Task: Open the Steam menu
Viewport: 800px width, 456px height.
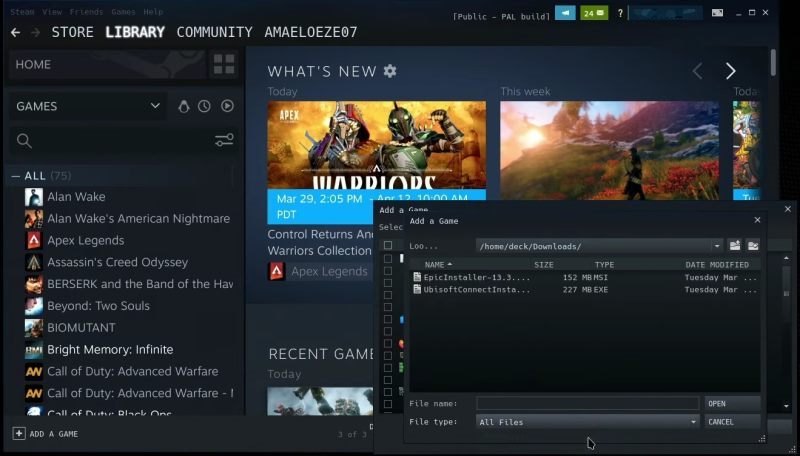Action: [x=22, y=12]
